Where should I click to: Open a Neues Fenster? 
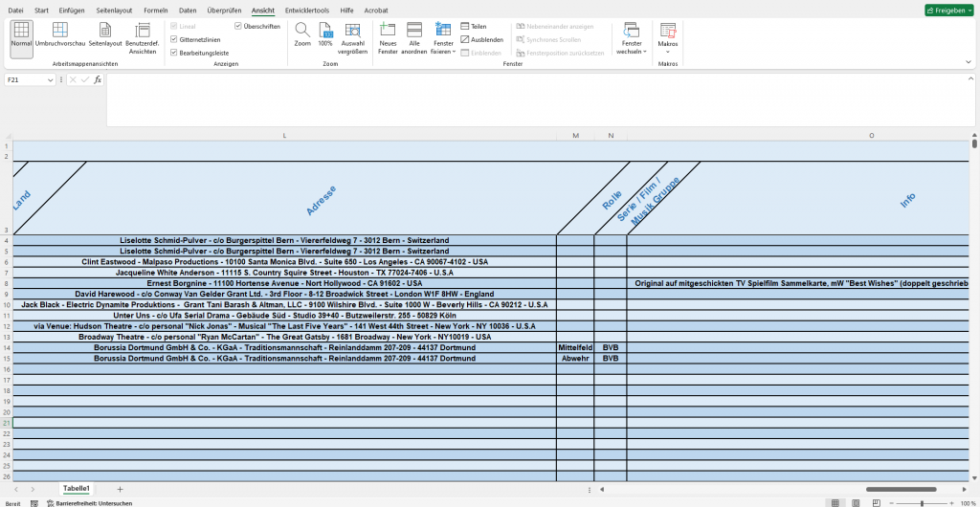(388, 36)
